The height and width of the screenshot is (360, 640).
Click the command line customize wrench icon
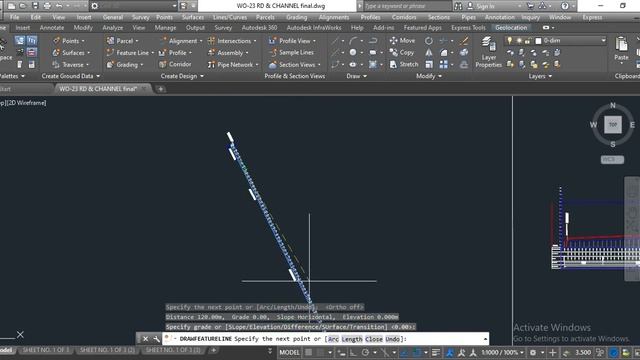pyautogui.click(x=156, y=339)
